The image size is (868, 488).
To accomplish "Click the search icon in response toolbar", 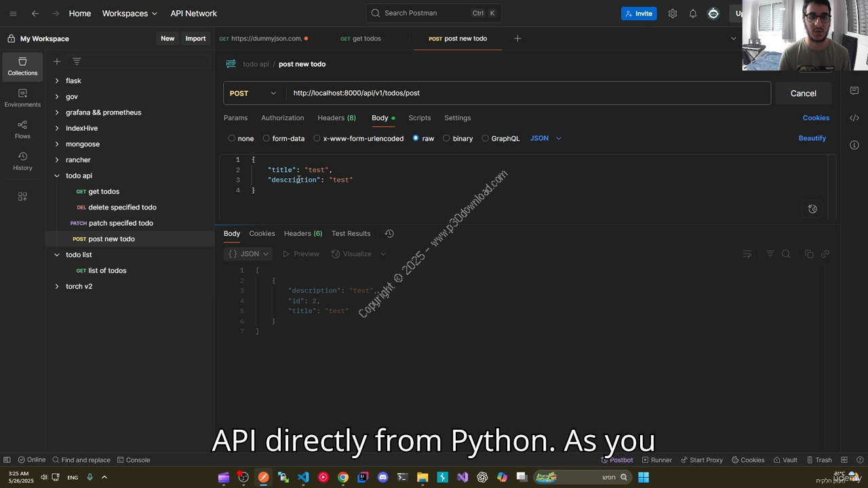I will point(787,254).
